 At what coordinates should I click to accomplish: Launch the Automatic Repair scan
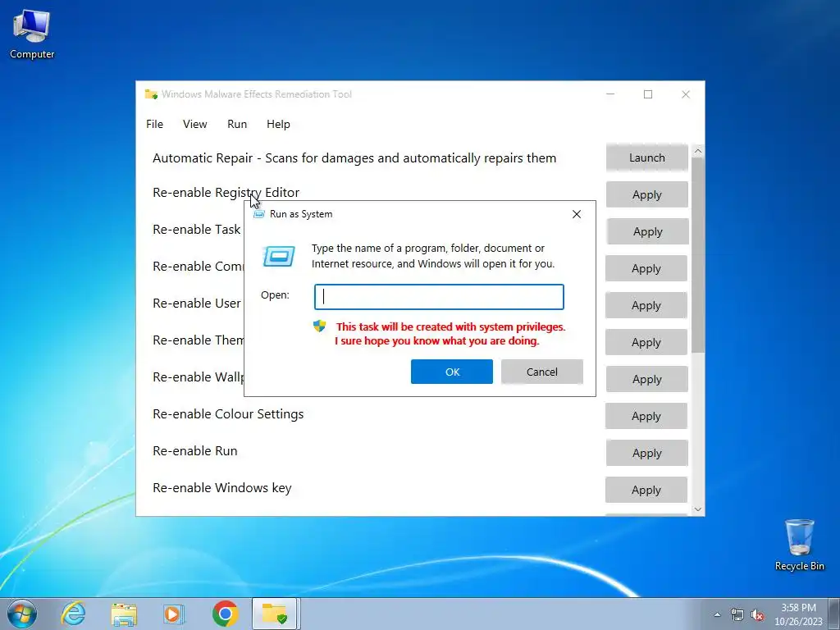tap(646, 157)
